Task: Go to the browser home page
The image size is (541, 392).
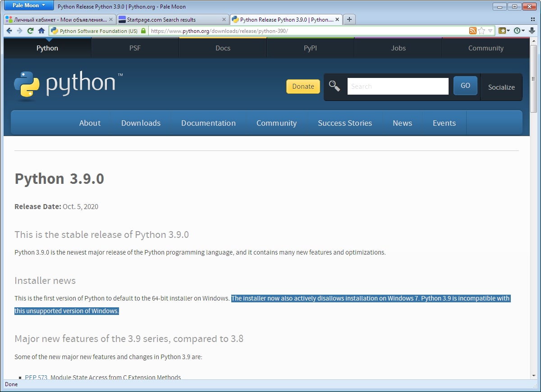Action: coord(41,31)
